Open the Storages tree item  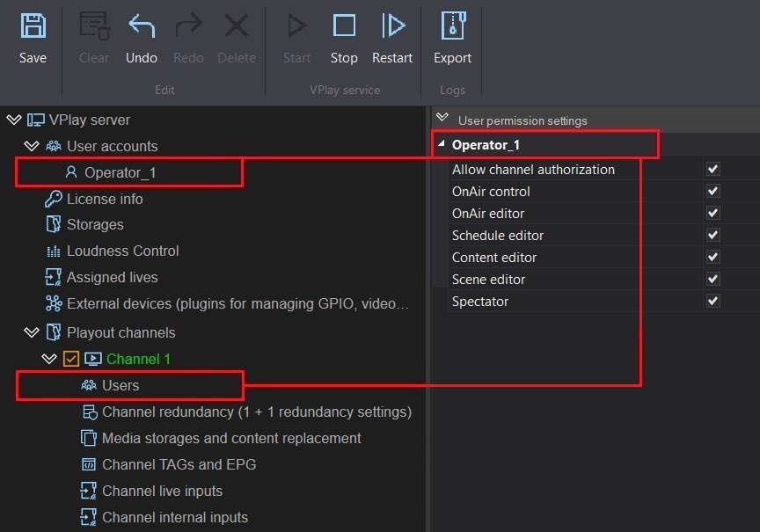pos(95,225)
